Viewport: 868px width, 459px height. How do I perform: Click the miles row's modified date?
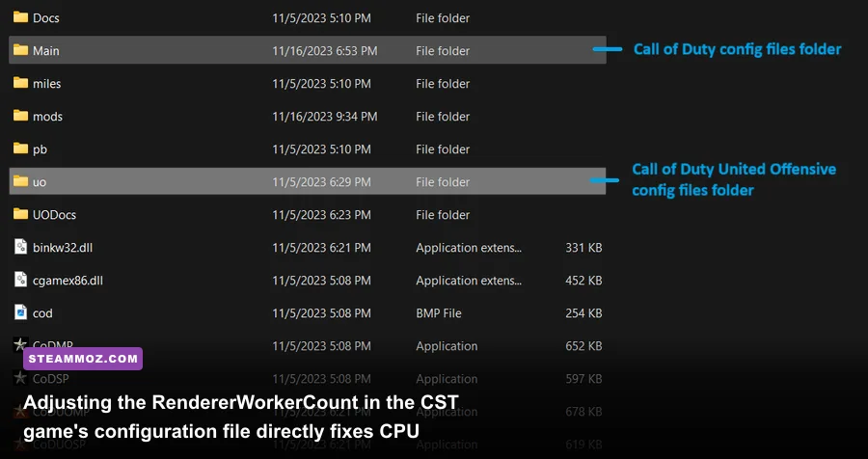[321, 84]
